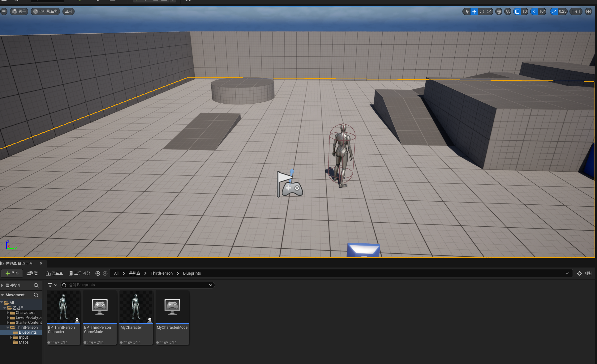Click the surface snapping icon
597x364 pixels.
click(x=508, y=11)
